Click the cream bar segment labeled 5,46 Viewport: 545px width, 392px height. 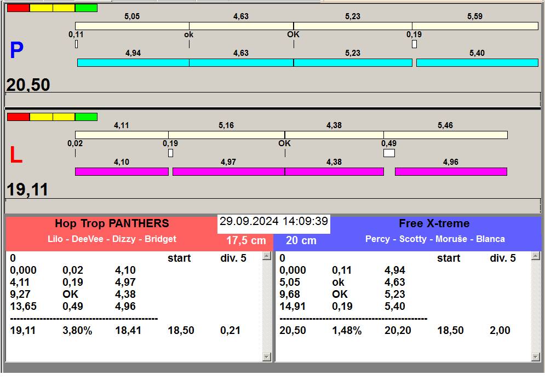click(x=446, y=135)
